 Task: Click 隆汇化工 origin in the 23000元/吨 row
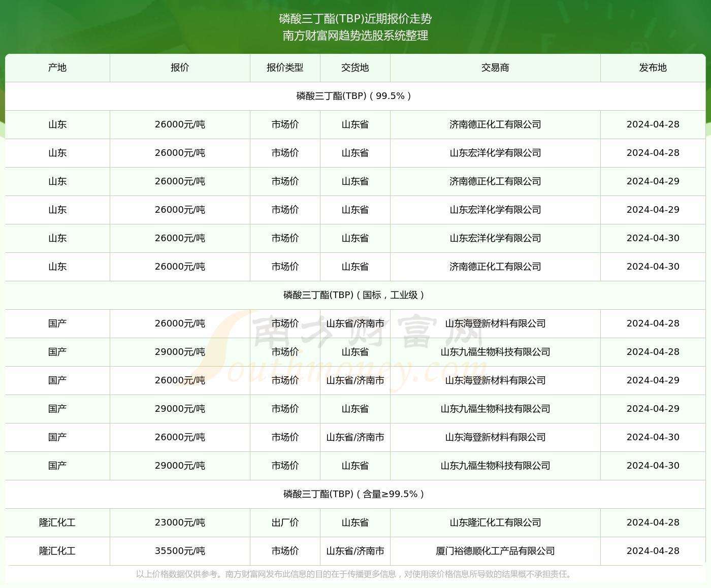pyautogui.click(x=57, y=522)
